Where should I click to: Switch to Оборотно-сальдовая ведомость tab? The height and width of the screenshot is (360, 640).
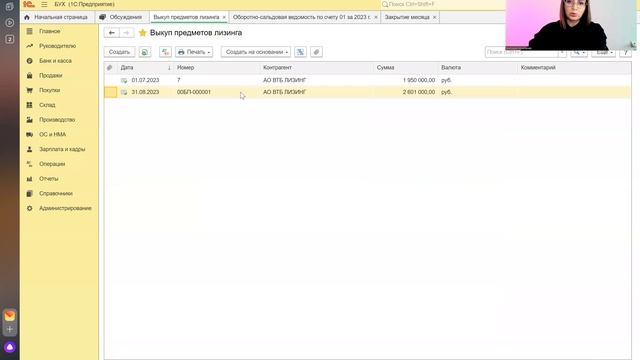pyautogui.click(x=302, y=17)
